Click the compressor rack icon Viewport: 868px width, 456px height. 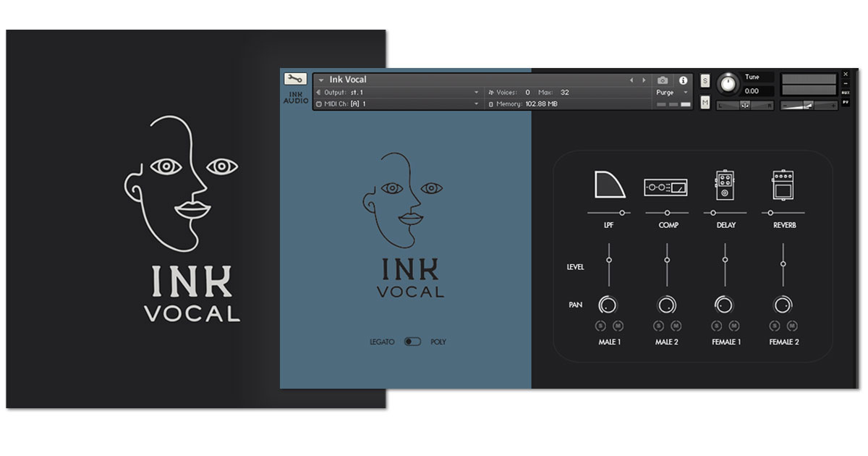point(666,188)
